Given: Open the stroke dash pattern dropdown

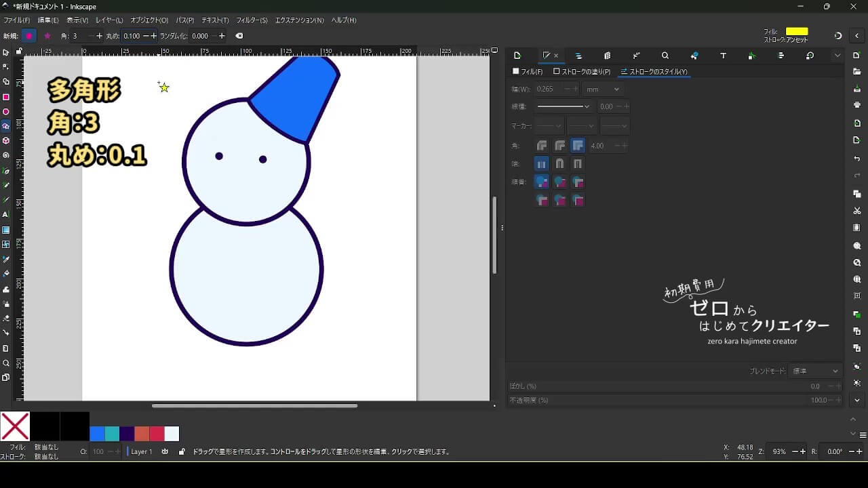Looking at the screenshot, I should coord(563,106).
